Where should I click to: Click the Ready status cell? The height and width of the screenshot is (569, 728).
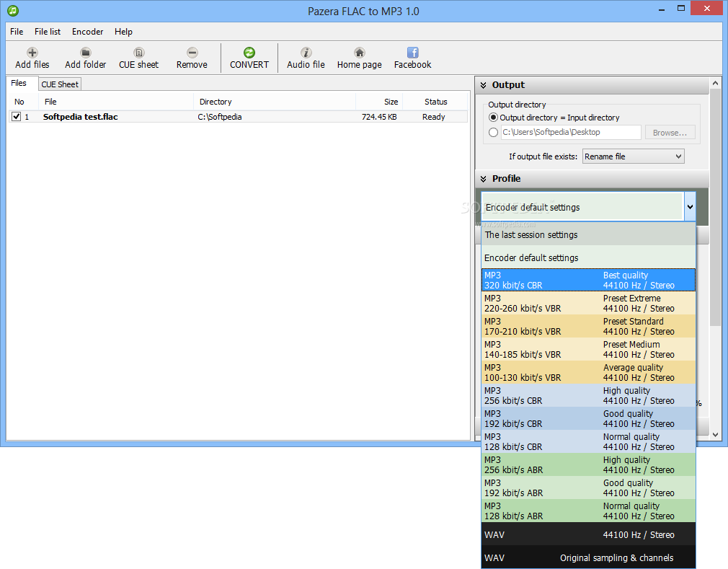coord(434,117)
